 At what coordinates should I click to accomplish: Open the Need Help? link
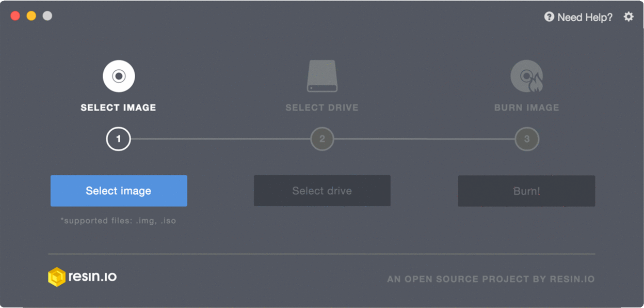585,18
